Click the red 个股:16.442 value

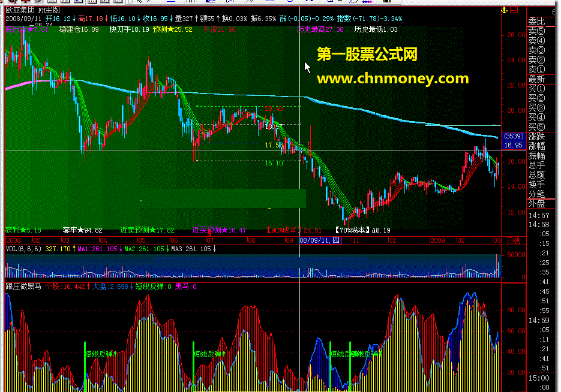pos(65,287)
